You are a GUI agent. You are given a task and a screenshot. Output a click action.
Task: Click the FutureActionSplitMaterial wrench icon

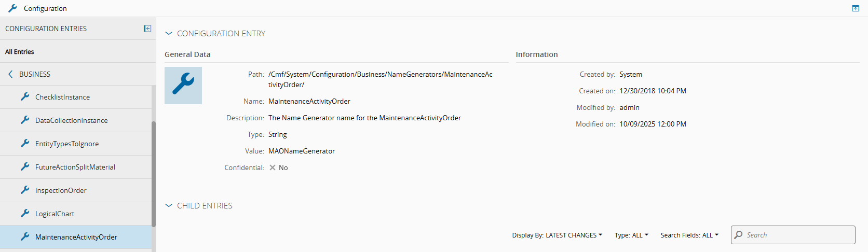(x=25, y=166)
